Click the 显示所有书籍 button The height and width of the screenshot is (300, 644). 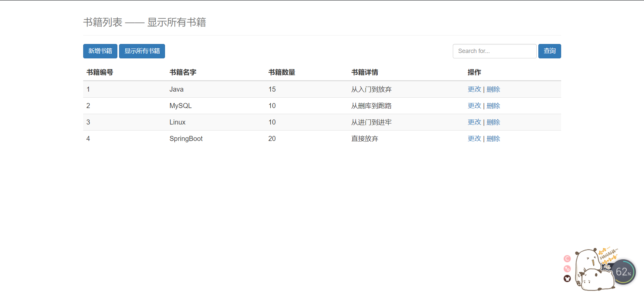click(x=142, y=51)
